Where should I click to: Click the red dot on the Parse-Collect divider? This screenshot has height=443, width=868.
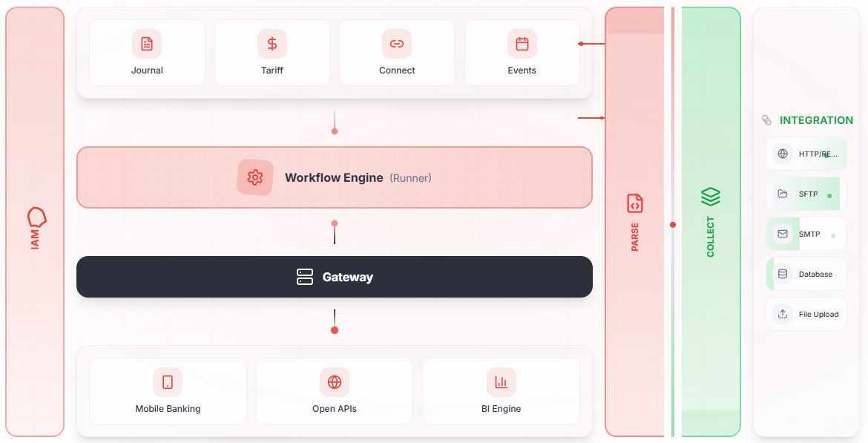pos(673,225)
